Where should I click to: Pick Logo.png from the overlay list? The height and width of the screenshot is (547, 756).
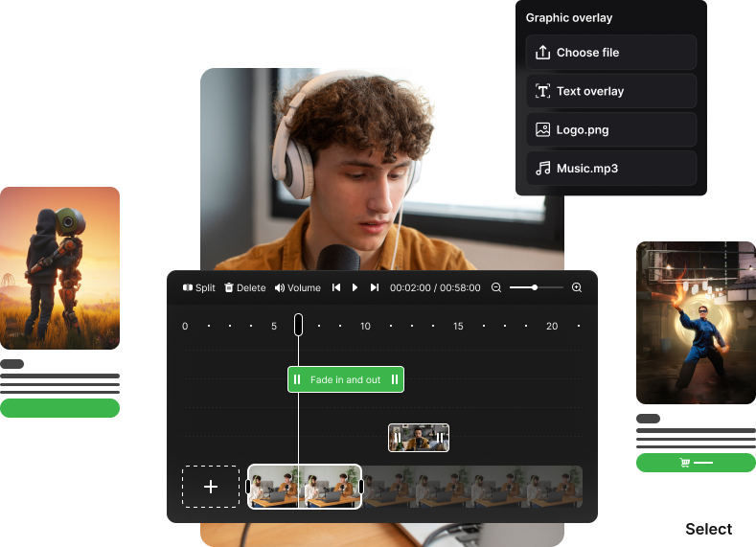611,129
